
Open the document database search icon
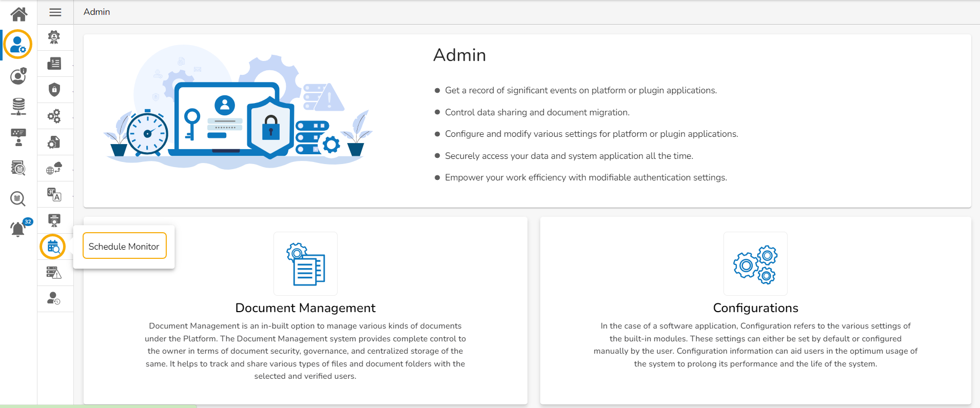(x=18, y=168)
